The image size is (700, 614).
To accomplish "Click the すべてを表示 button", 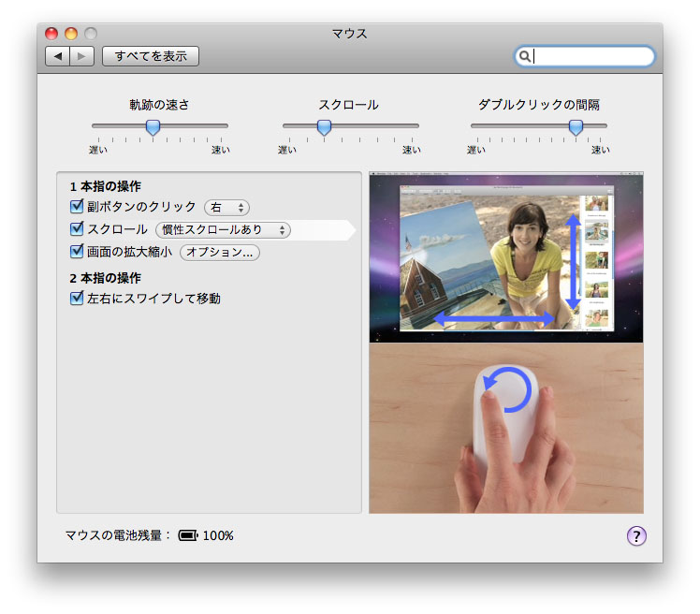I will click(x=151, y=56).
